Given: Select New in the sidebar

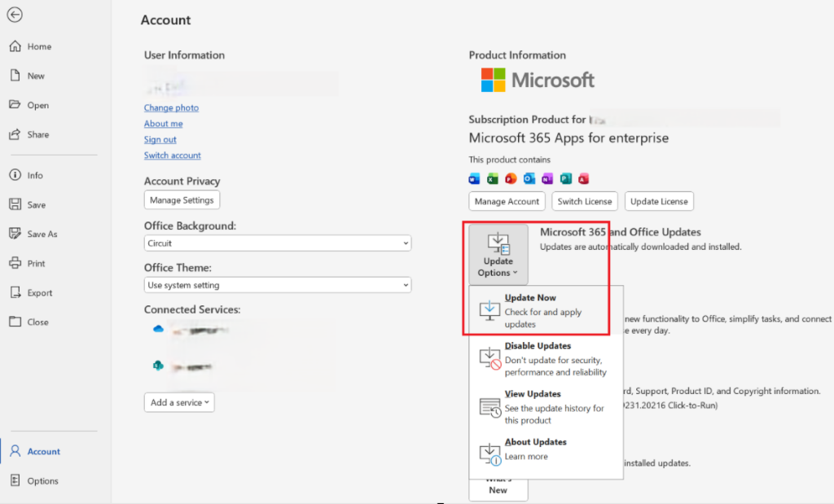Looking at the screenshot, I should tap(27, 76).
